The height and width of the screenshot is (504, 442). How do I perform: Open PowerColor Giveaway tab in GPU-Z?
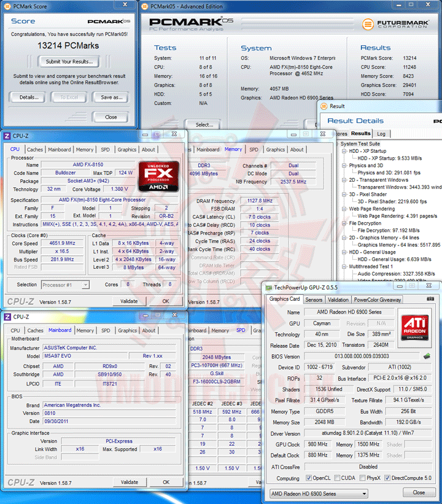coord(378,300)
